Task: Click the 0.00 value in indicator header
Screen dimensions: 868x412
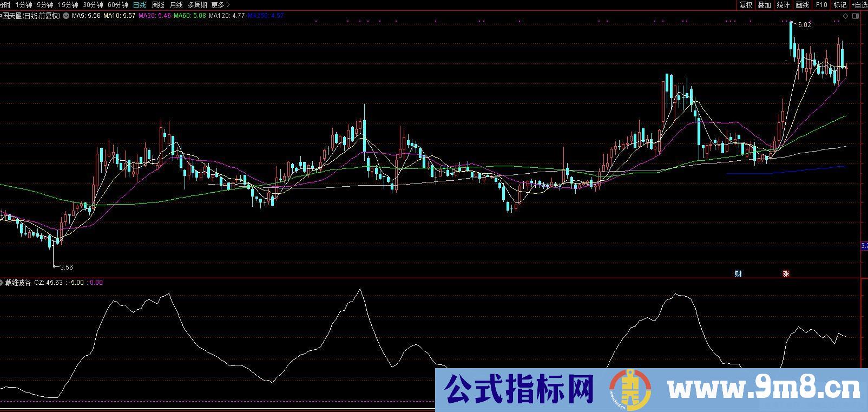Action: coord(96,283)
